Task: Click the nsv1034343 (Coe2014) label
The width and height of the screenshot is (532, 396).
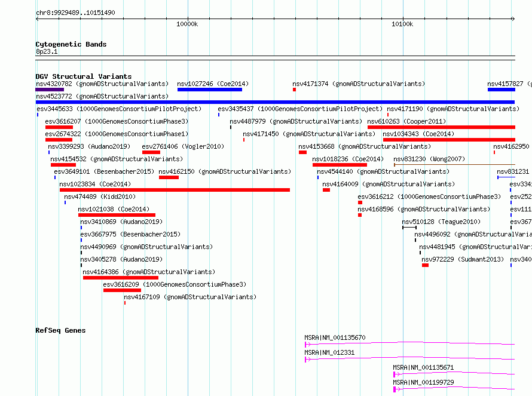Action: point(418,134)
